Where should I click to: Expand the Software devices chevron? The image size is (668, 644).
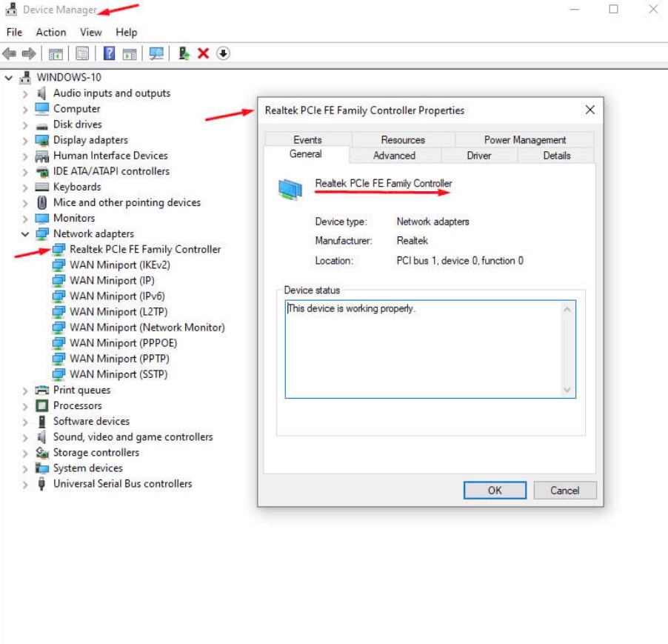(25, 422)
